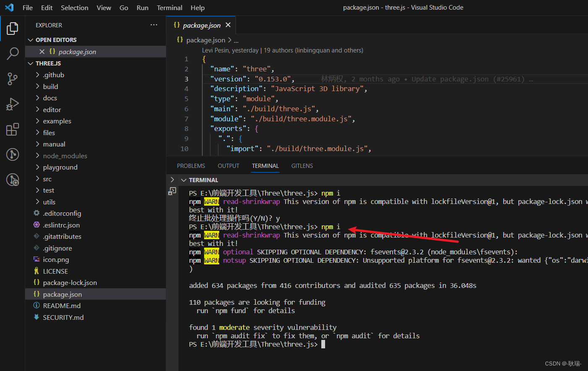Image resolution: width=588 pixels, height=371 pixels.
Task: Click the LICENSE file icon
Action: (x=37, y=271)
